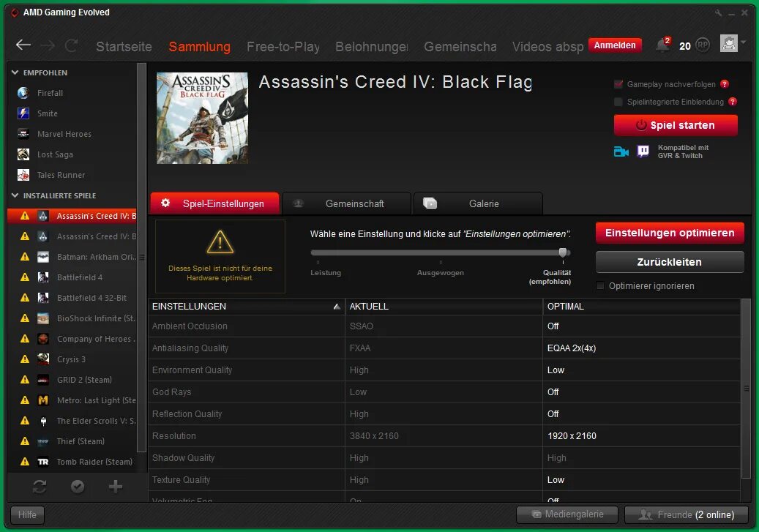Sort by the EINSTELLUNGEN column arrow
Screen dimensions: 759x532
(x=337, y=307)
